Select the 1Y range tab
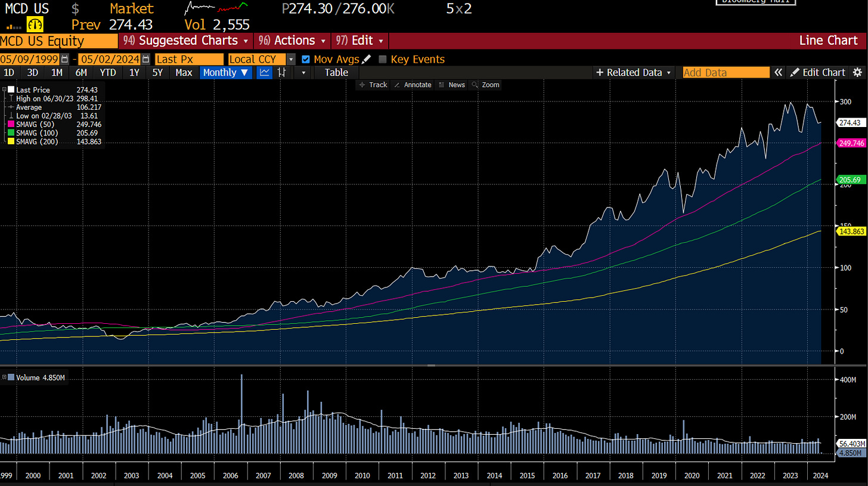 [134, 72]
